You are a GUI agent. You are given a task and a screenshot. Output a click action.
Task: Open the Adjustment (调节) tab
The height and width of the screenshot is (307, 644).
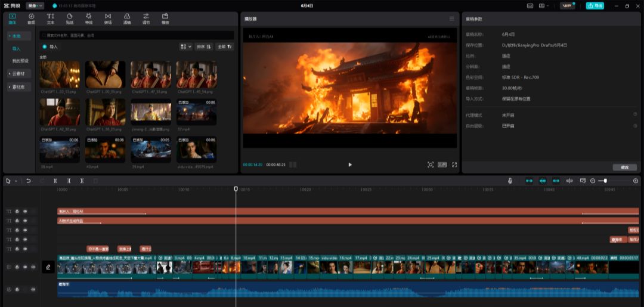(146, 18)
